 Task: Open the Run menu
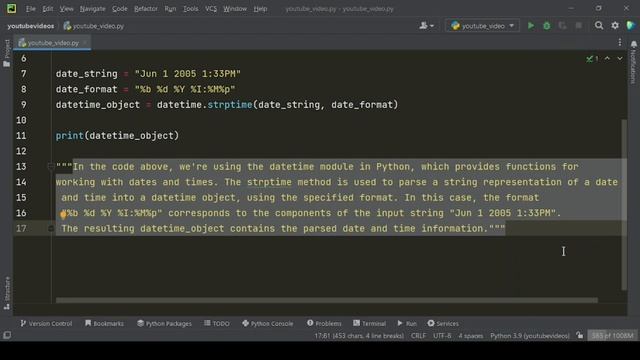tap(170, 9)
